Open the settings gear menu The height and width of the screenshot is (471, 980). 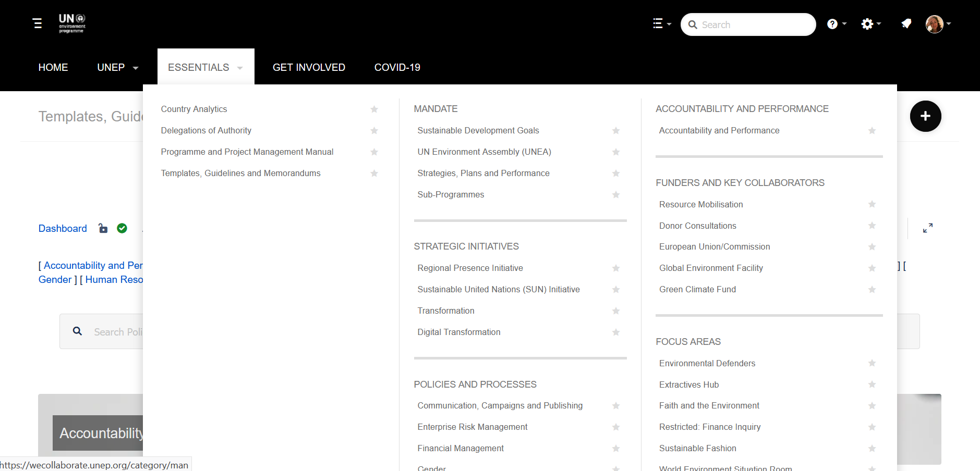click(871, 24)
